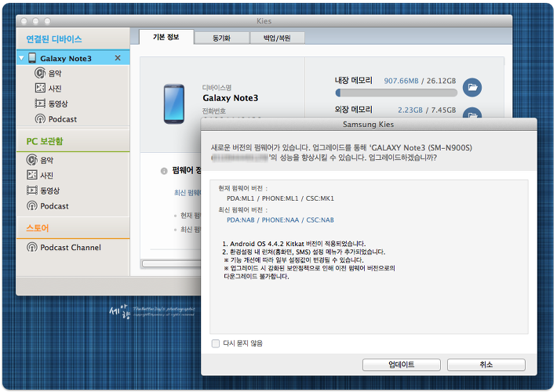Click the Galaxy Note3 phone icon in sidebar
This screenshot has width=557, height=392.
coord(32,58)
